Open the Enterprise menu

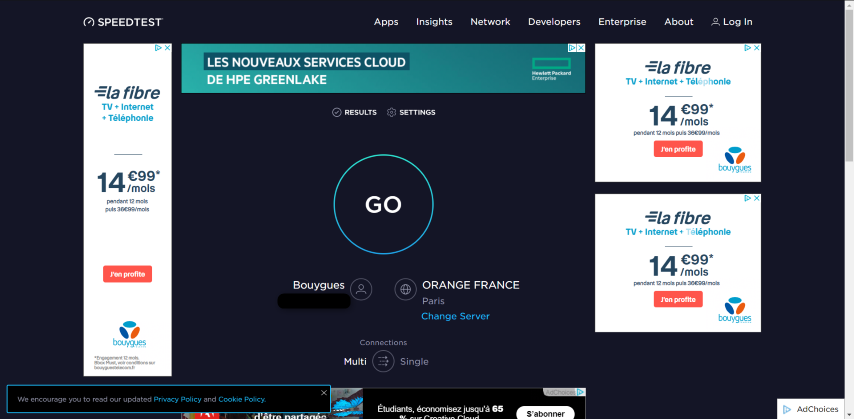coord(622,22)
